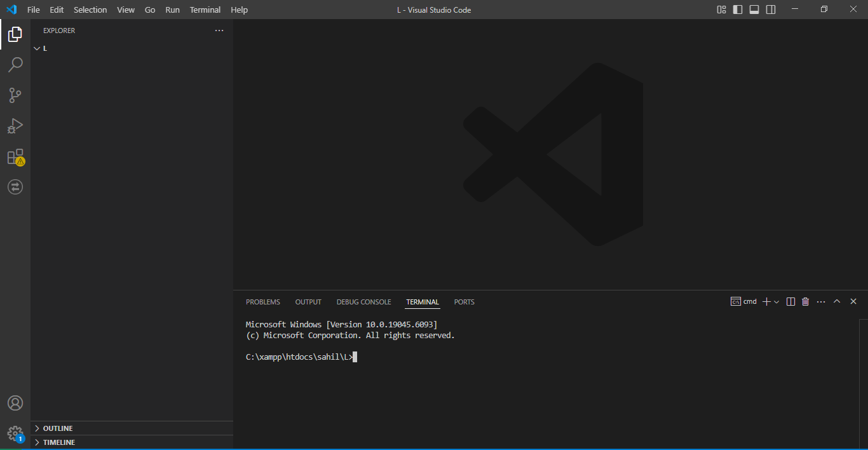The width and height of the screenshot is (868, 450).
Task: Click the PORTS panel label
Action: [464, 301]
